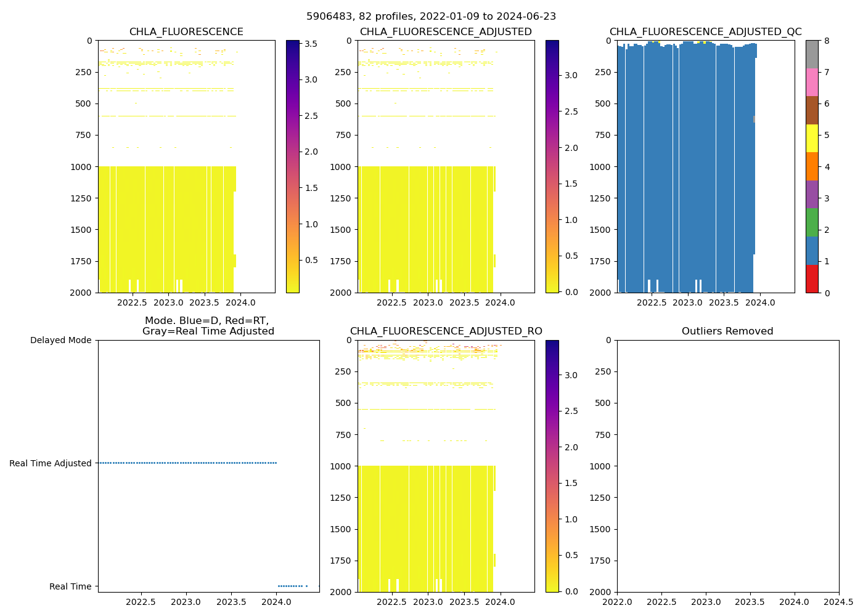Click the red segment of QC colorbar

[x=812, y=278]
